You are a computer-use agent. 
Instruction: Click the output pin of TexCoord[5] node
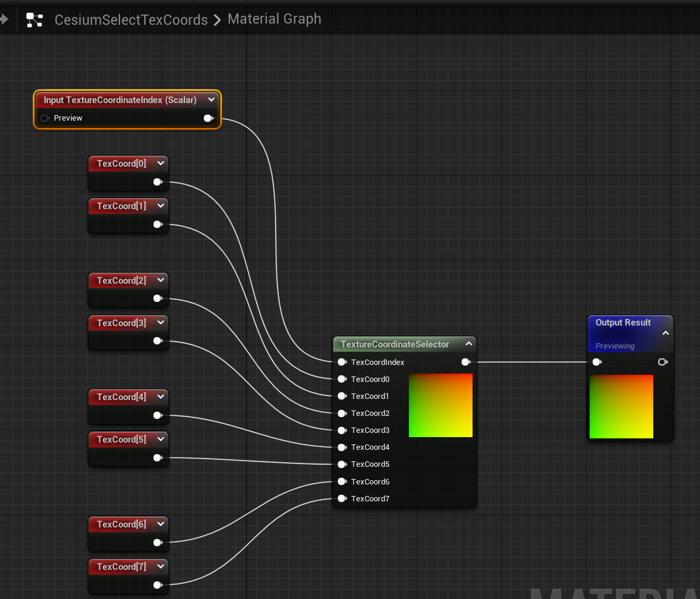[158, 458]
